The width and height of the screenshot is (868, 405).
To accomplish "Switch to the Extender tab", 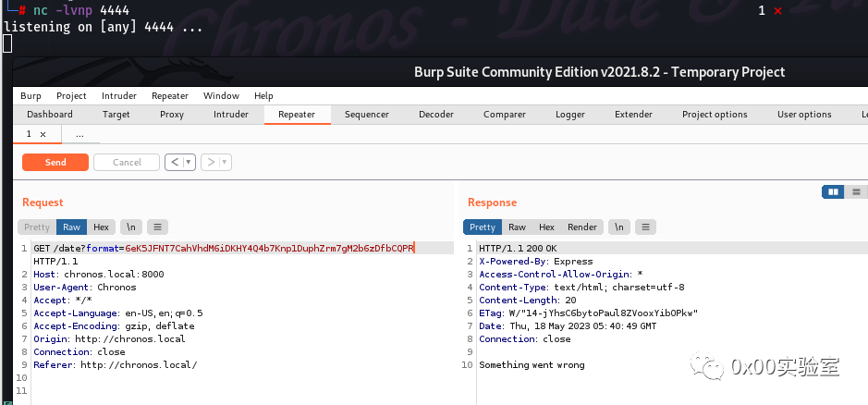I will (x=633, y=114).
